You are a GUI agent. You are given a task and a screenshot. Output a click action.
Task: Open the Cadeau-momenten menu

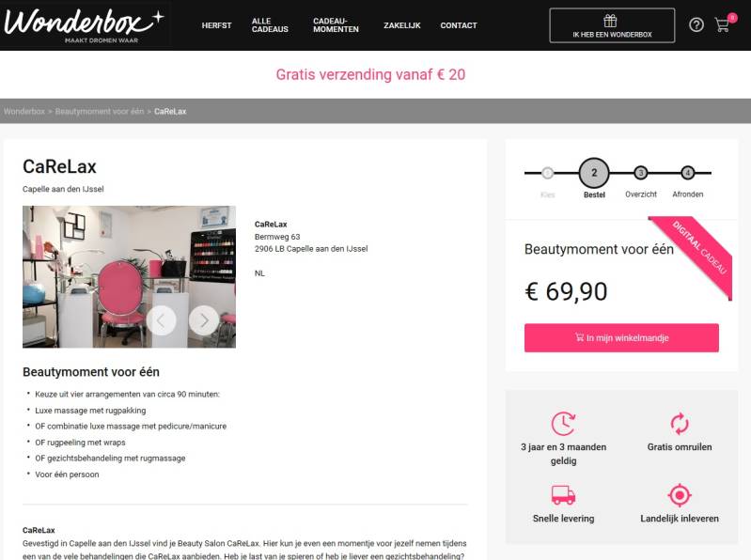(336, 25)
